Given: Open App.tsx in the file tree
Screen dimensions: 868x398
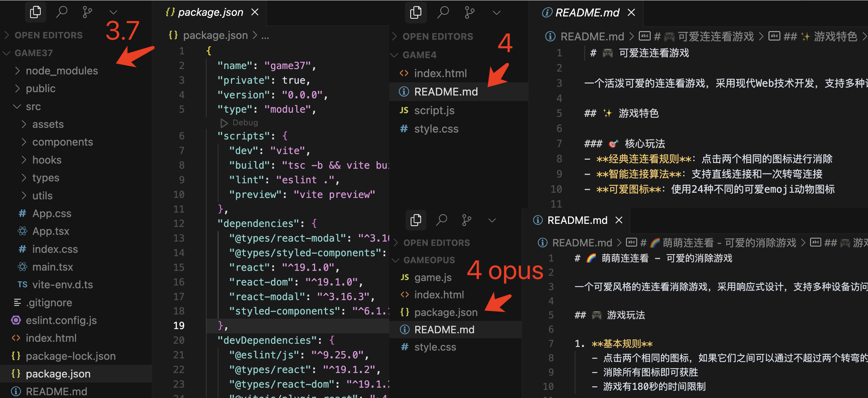Looking at the screenshot, I should tap(51, 231).
